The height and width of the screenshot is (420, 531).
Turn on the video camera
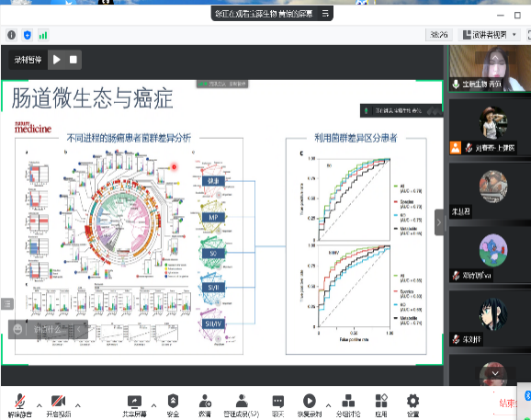[x=59, y=405]
